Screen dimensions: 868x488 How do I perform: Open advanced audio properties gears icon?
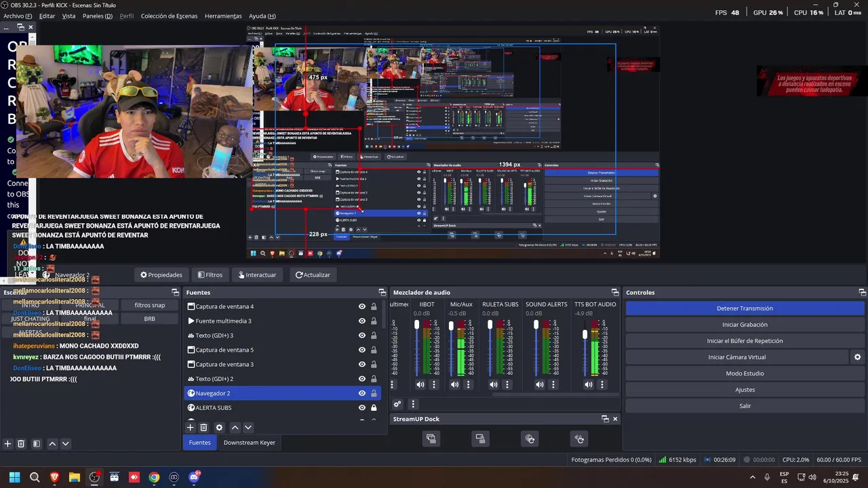(397, 404)
